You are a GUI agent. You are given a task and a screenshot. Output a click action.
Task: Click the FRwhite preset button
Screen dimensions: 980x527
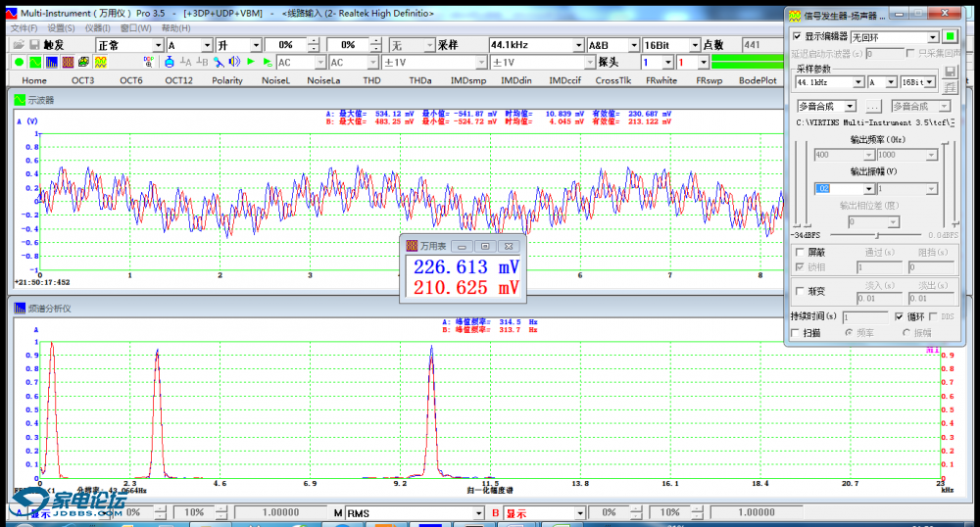coord(661,80)
